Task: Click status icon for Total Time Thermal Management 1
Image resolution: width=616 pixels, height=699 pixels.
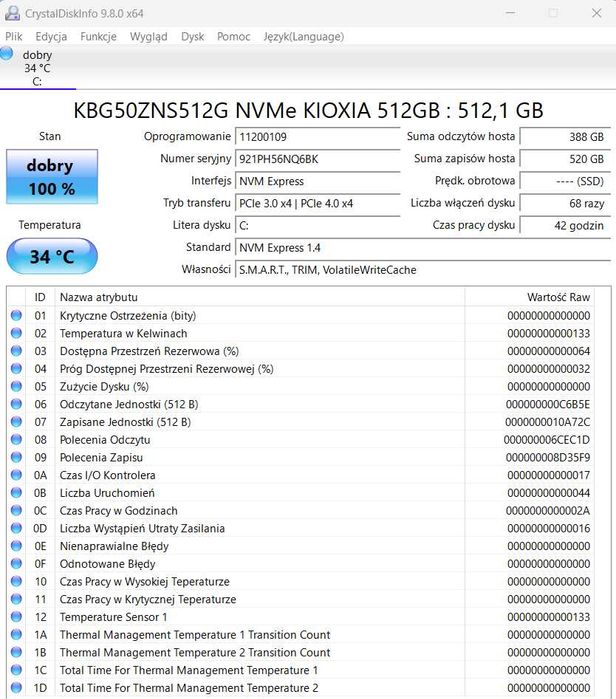Action: pos(16,670)
